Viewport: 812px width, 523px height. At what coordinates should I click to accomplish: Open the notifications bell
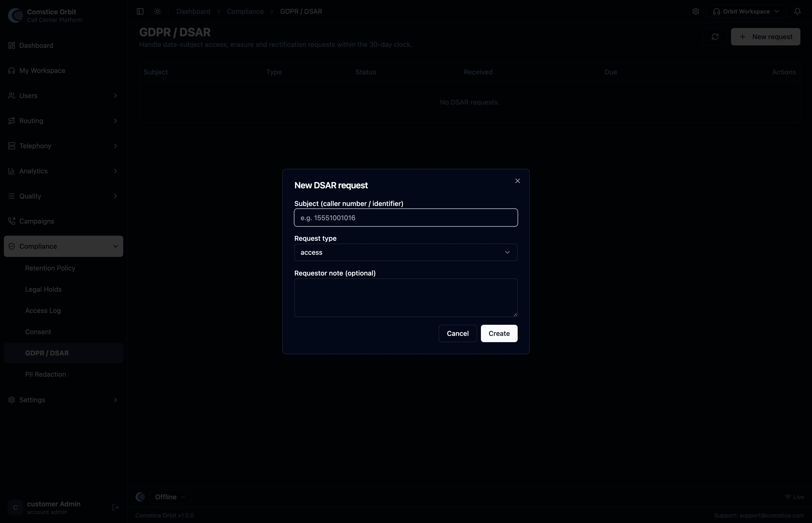point(797,11)
